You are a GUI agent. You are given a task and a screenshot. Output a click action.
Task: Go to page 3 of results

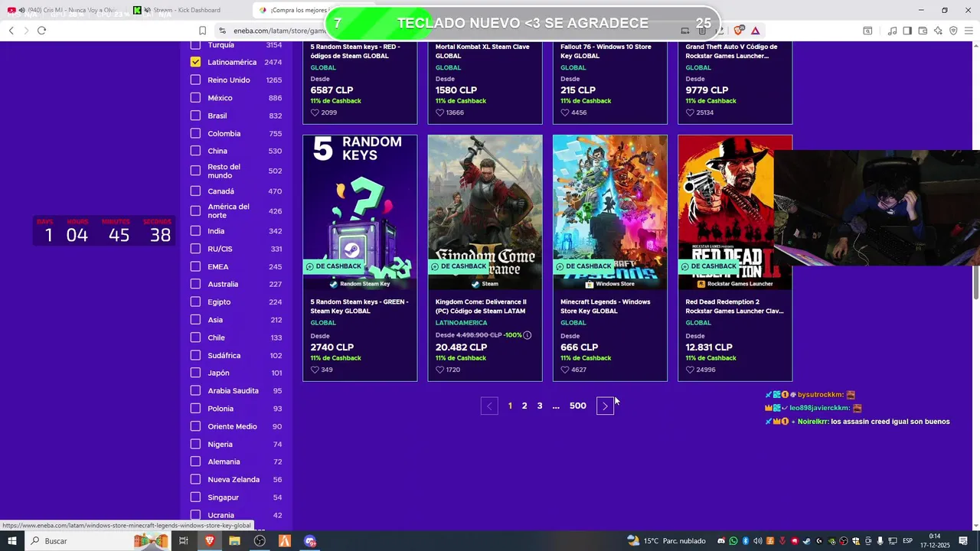540,406
